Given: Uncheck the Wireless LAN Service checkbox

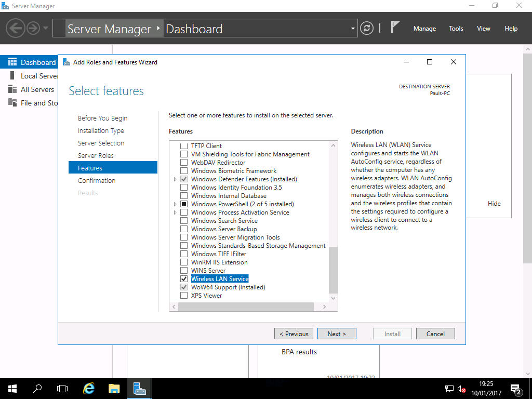Looking at the screenshot, I should [184, 279].
